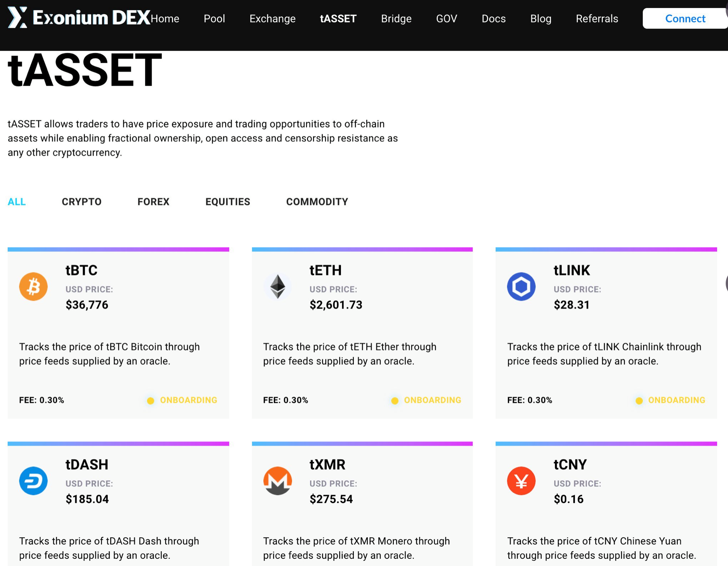Screen dimensions: 728x566
Task: Open the Home nav item
Action: click(x=165, y=18)
